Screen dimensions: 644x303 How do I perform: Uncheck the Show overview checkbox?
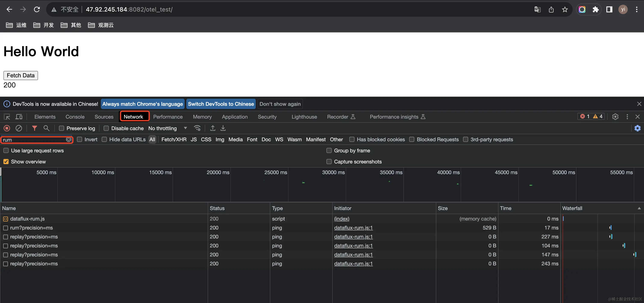[x=6, y=162]
